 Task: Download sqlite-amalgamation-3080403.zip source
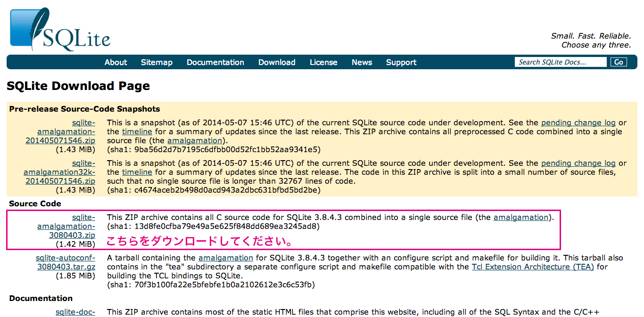(66, 226)
